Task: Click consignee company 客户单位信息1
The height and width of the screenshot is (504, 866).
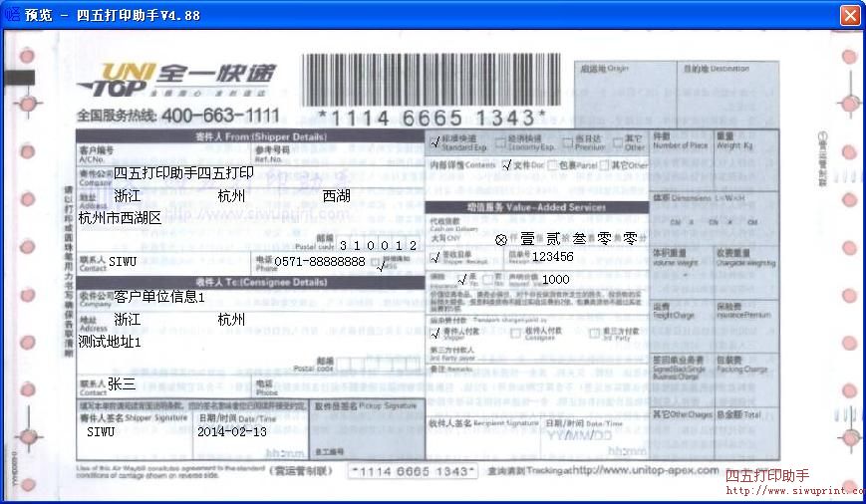Action: point(159,297)
